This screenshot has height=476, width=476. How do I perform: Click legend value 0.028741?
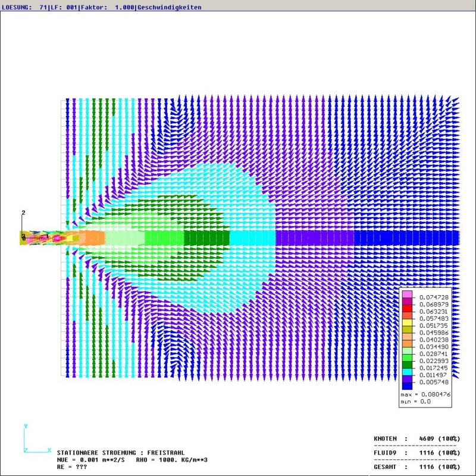click(x=434, y=353)
